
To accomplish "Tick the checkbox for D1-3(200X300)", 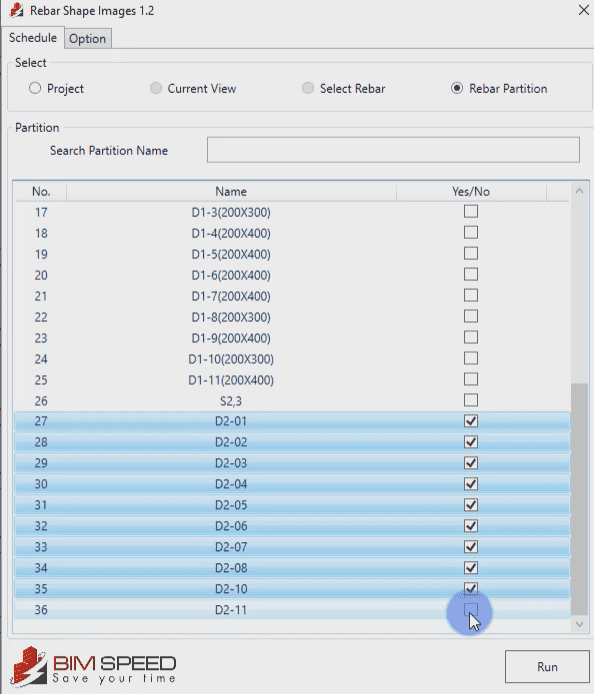I will pyautogui.click(x=471, y=212).
